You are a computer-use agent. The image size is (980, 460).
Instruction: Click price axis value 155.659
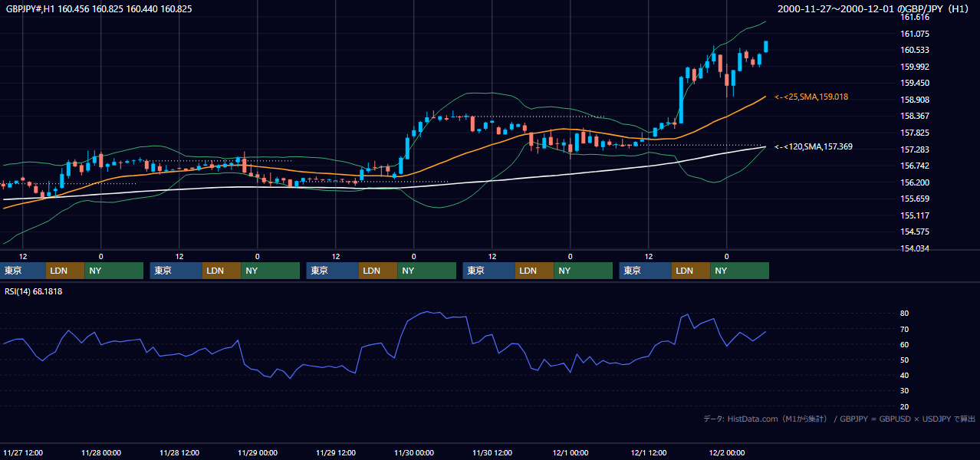pyautogui.click(x=915, y=199)
